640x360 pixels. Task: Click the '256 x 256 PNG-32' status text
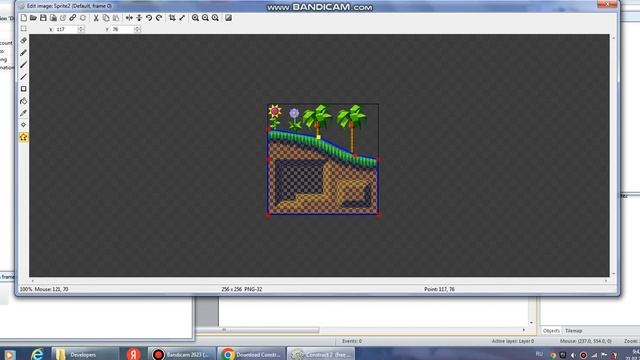pyautogui.click(x=242, y=289)
